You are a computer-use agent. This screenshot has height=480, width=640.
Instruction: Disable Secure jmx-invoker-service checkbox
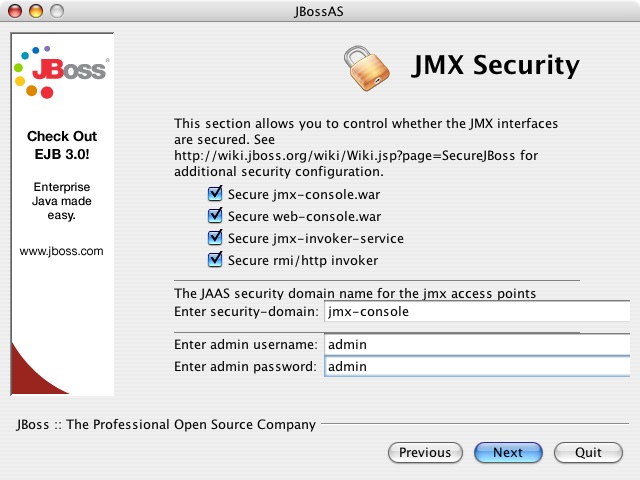click(x=215, y=239)
